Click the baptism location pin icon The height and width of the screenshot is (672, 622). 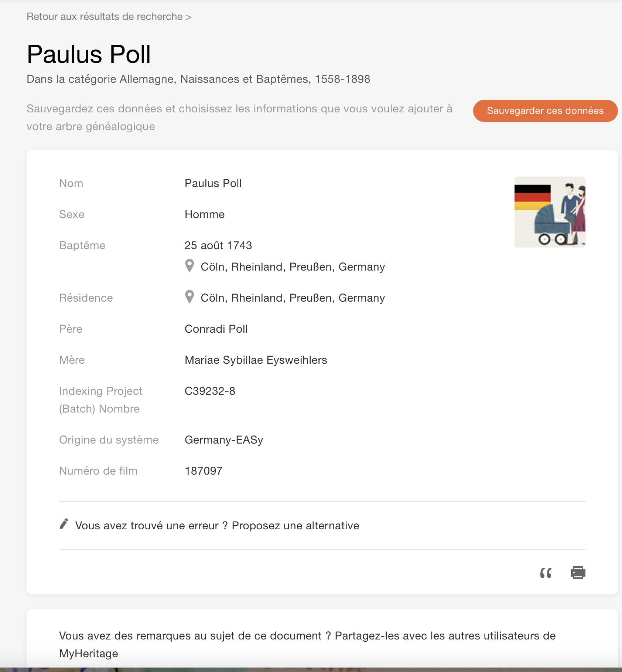[189, 266]
